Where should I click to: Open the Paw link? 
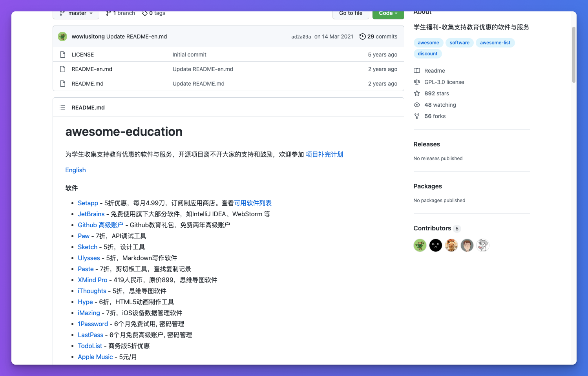(x=84, y=236)
